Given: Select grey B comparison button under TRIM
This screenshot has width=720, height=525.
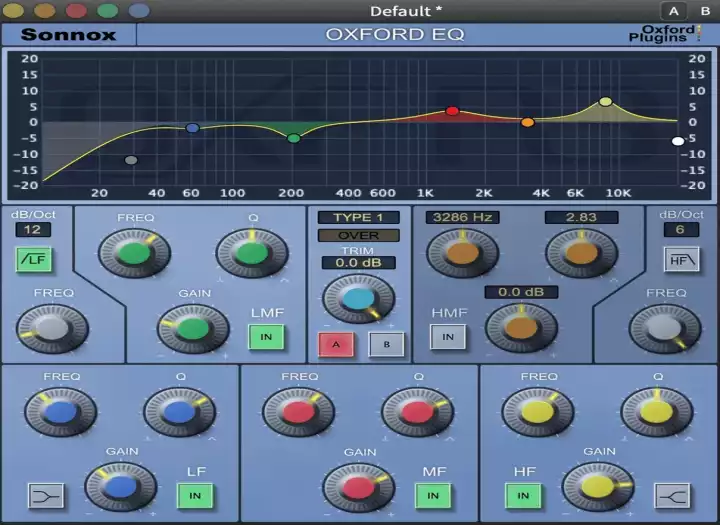Looking at the screenshot, I should tap(387, 344).
